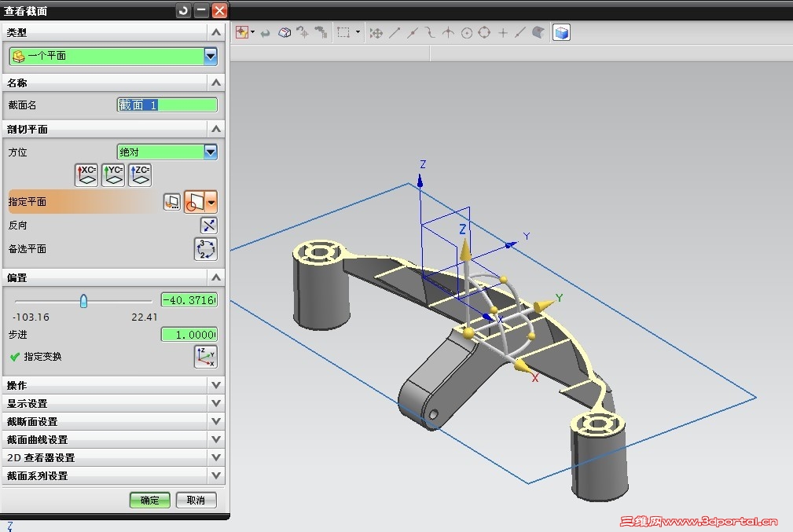
Task: Expand the 2D 查看器设置 section
Action: [216, 457]
